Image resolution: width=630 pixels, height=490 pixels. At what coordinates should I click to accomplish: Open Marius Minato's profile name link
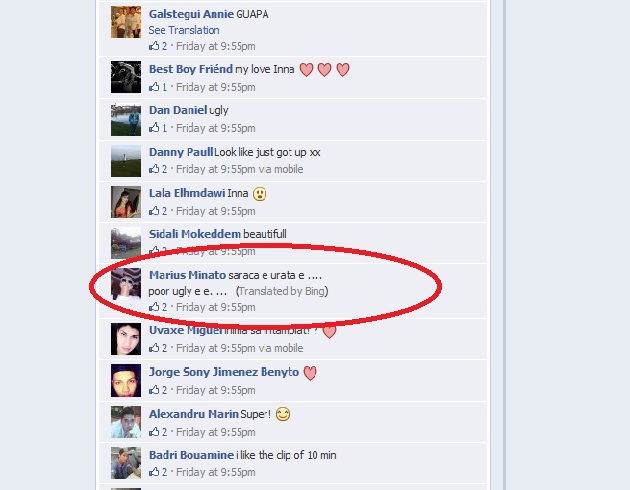(x=187, y=275)
